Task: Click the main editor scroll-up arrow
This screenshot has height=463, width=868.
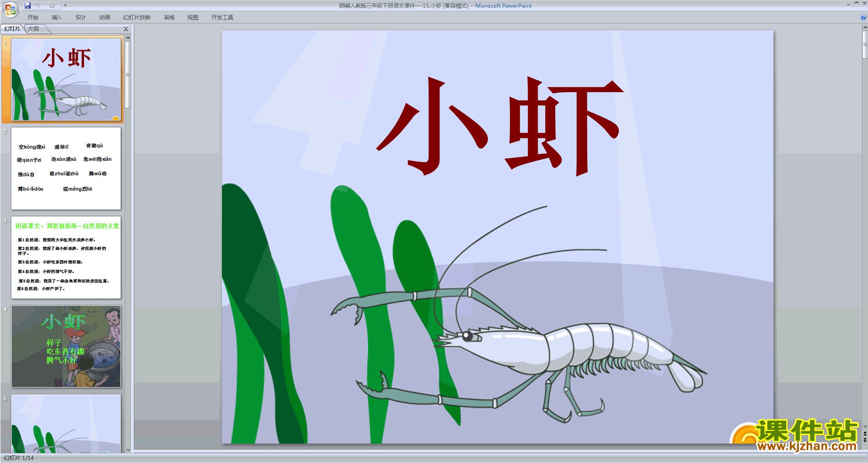Action: point(865,27)
